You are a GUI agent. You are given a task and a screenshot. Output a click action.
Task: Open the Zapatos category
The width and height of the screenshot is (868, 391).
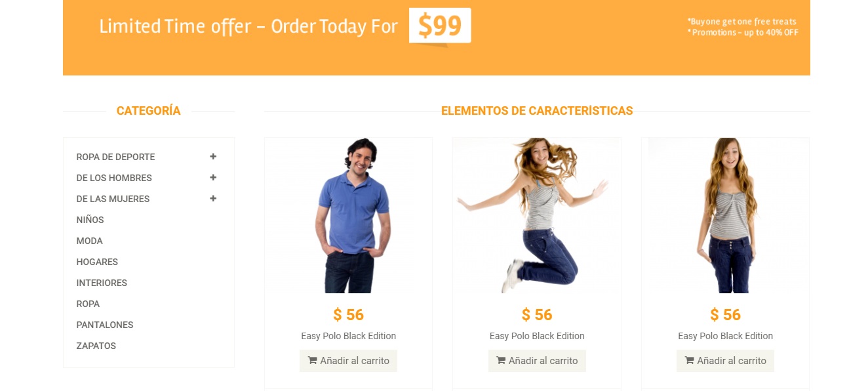96,346
